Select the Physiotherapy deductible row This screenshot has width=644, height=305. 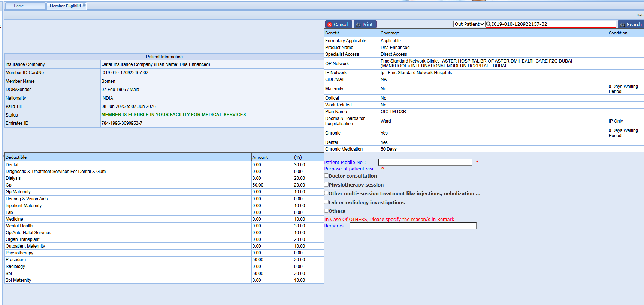click(x=19, y=253)
